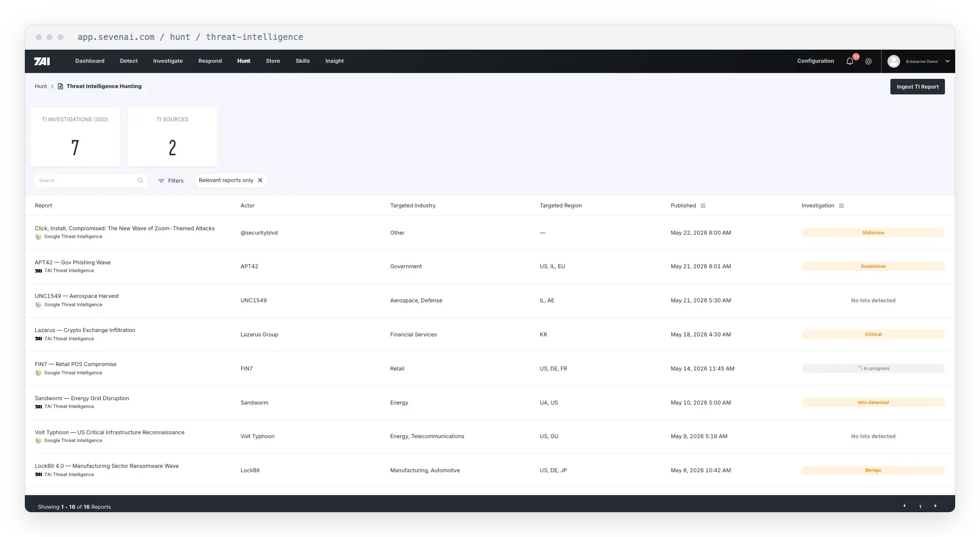Click the Malicious status badge
The image size is (980, 537).
pos(873,233)
